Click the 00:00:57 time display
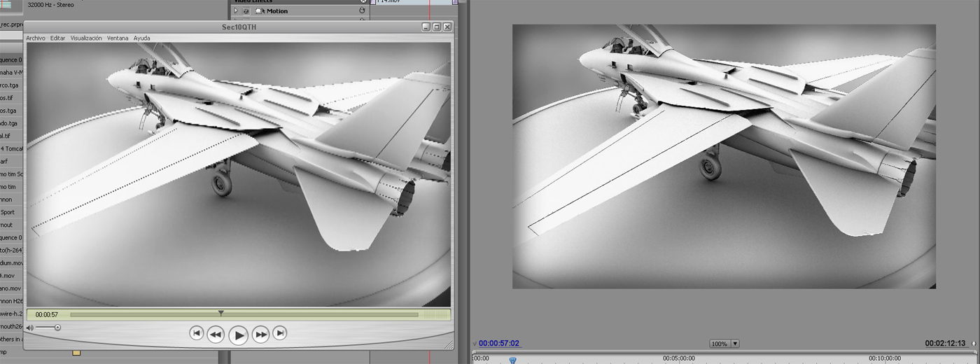 point(47,315)
